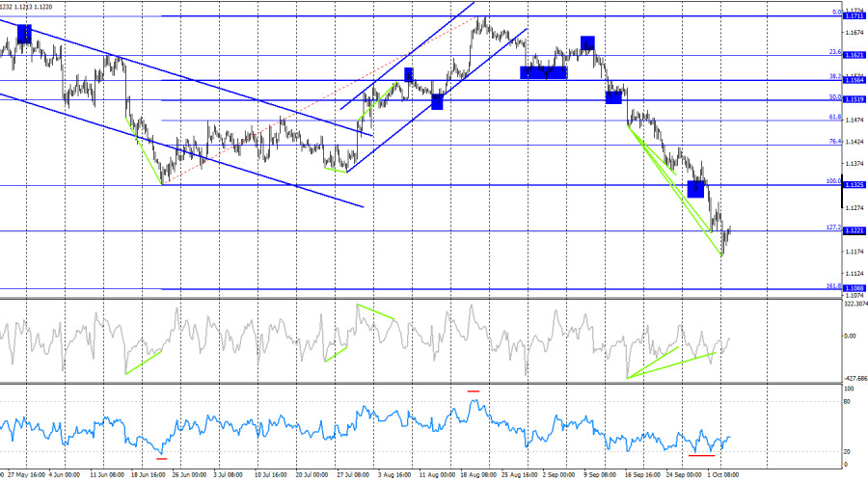The height and width of the screenshot is (482, 868).
Task: Click the 100 level on RSI scale
Action: (849, 389)
